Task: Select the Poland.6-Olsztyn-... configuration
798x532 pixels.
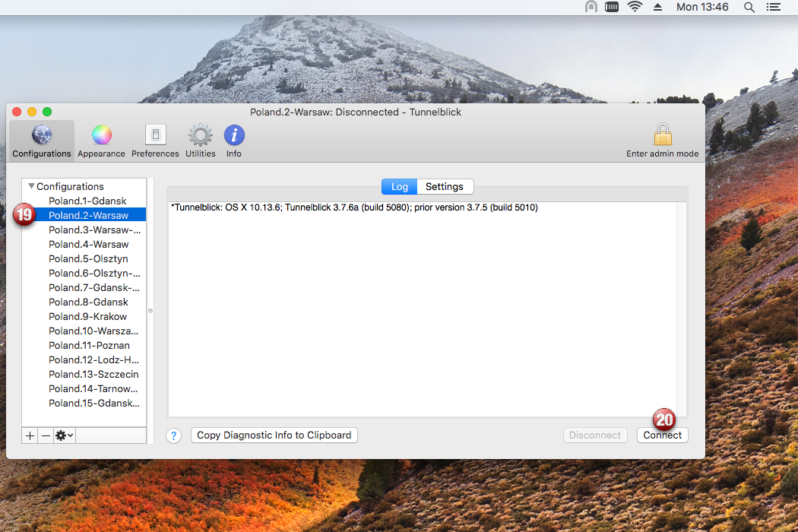Action: [x=84, y=274]
